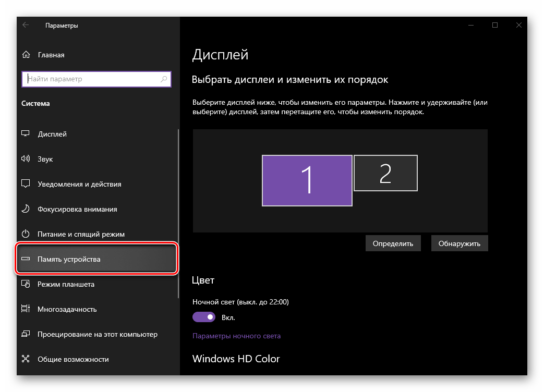Click the moon icon for Фокусировка внимания

pyautogui.click(x=26, y=209)
